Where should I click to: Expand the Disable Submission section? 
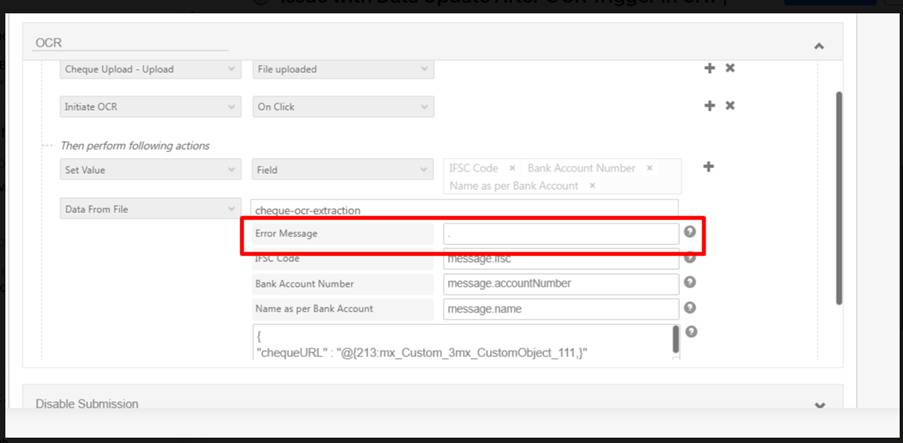point(819,406)
